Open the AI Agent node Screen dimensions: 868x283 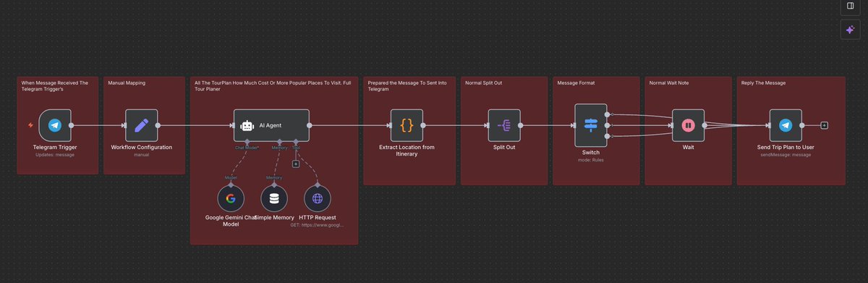(x=271, y=125)
